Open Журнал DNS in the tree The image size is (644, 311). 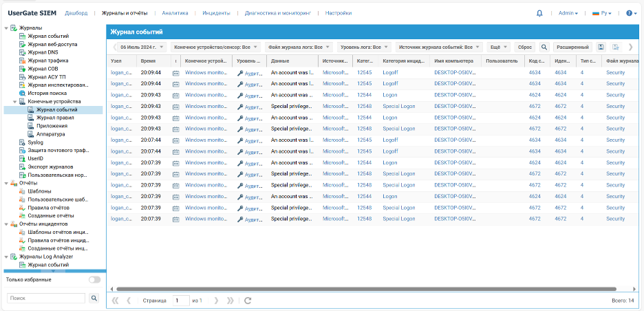coord(43,52)
